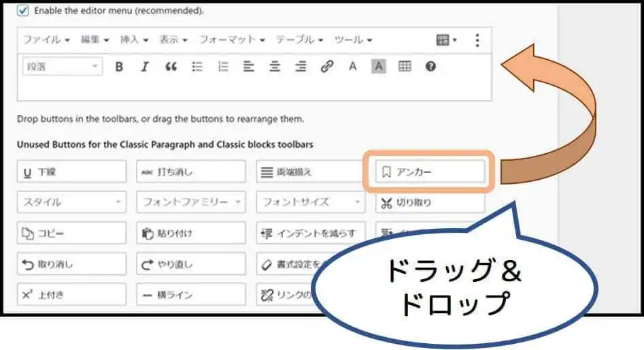The height and width of the screenshot is (350, 644).
Task: Click the background color highlighted A swatch
Action: pyautogui.click(x=379, y=67)
